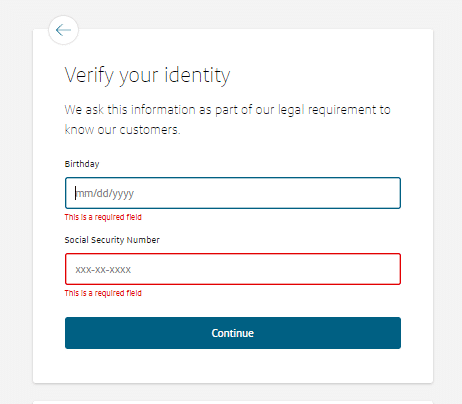Select the Social Security Number input field
This screenshot has height=404, width=462.
pos(233,269)
